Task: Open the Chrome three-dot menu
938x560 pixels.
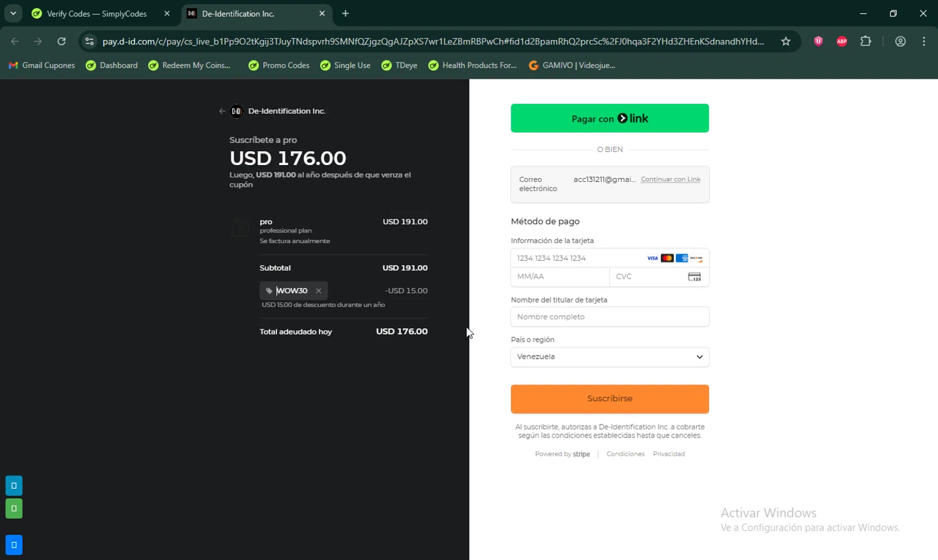Action: point(924,41)
